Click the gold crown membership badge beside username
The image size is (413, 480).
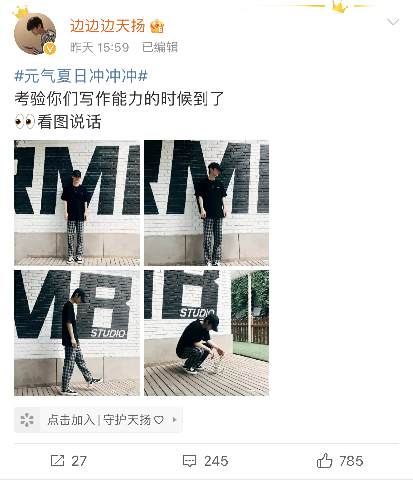[x=157, y=26]
